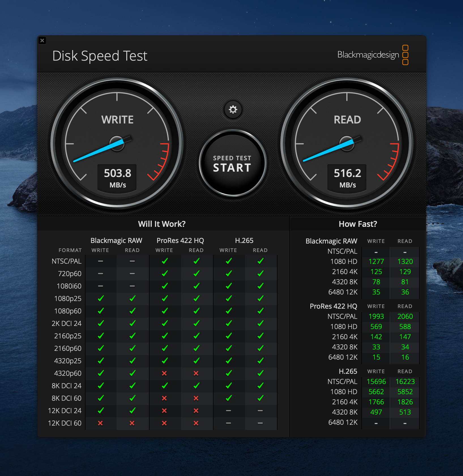Select the 2160p25 format row label
Image resolution: width=463 pixels, height=476 pixels.
[x=68, y=336]
